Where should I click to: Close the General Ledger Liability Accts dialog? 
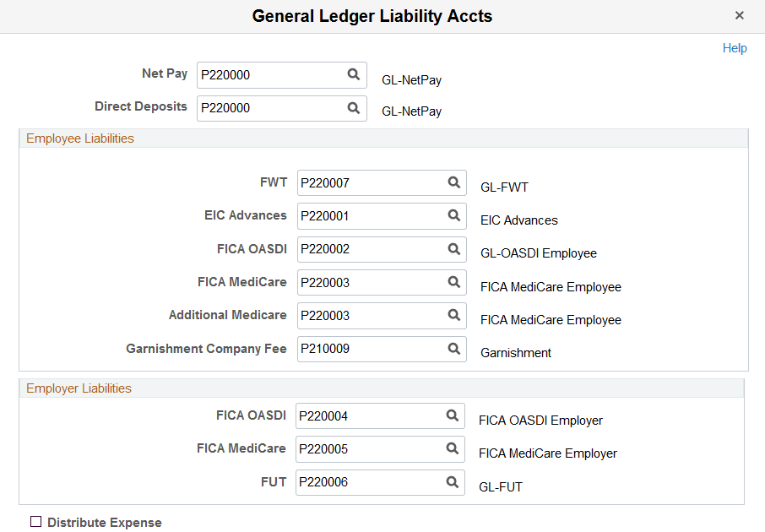740,15
